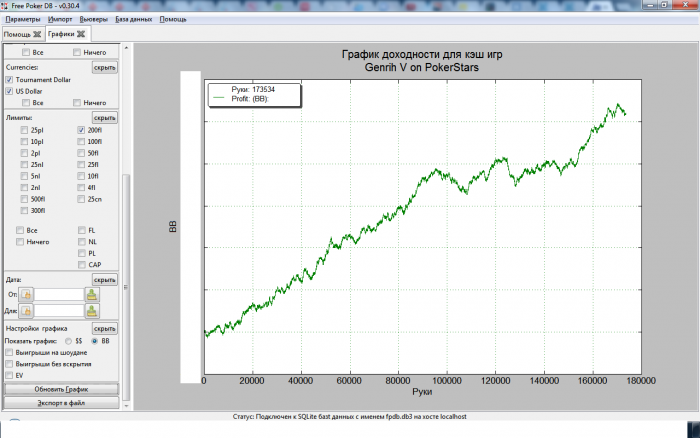
Task: Hide Настройки графика section with скрыть
Action: coord(105,329)
